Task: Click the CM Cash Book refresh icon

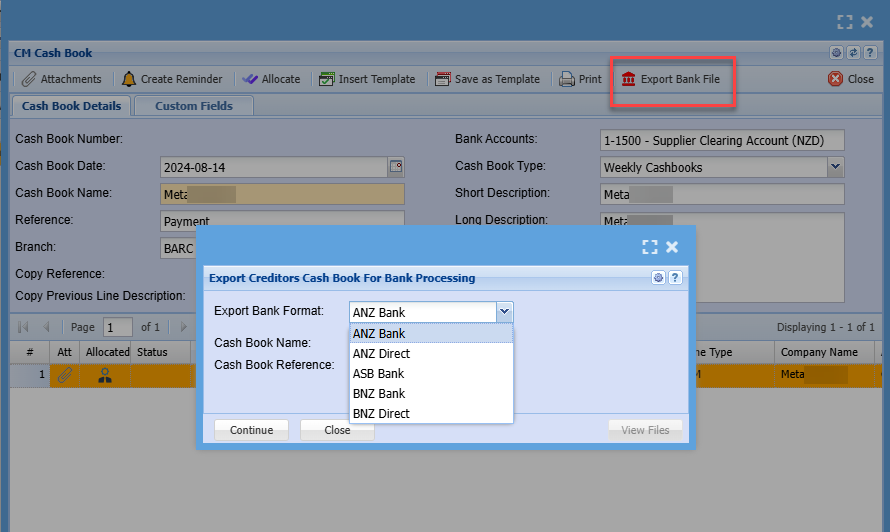Action: pos(853,53)
